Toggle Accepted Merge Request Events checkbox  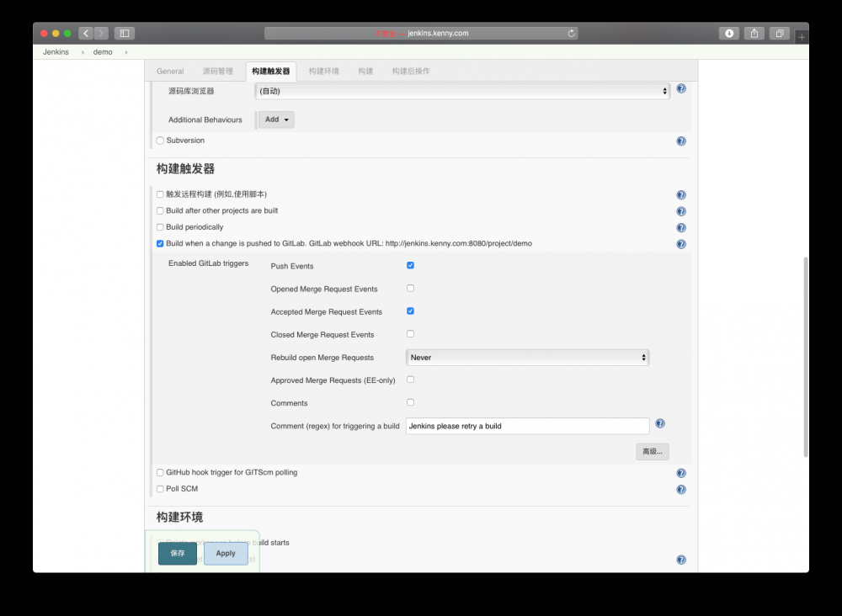coord(410,311)
